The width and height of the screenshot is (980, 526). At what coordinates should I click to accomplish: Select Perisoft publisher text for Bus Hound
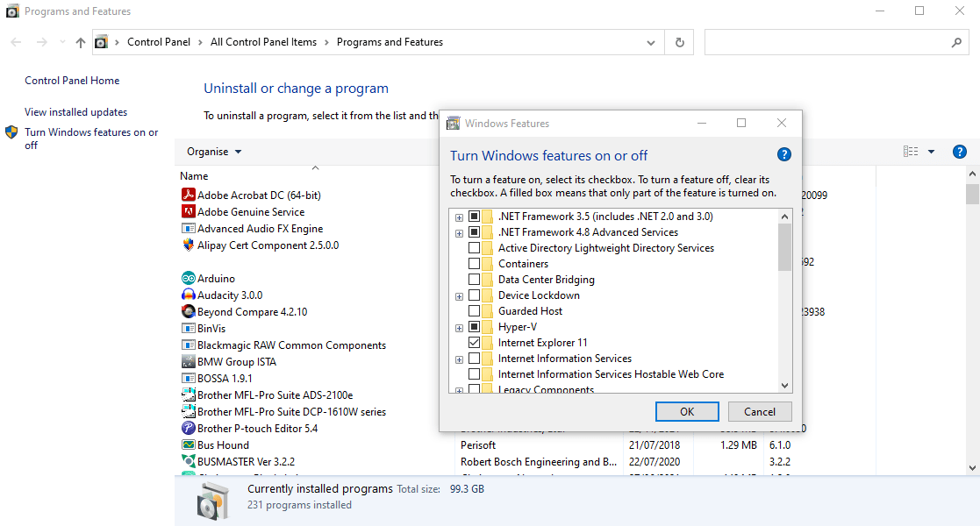[478, 444]
